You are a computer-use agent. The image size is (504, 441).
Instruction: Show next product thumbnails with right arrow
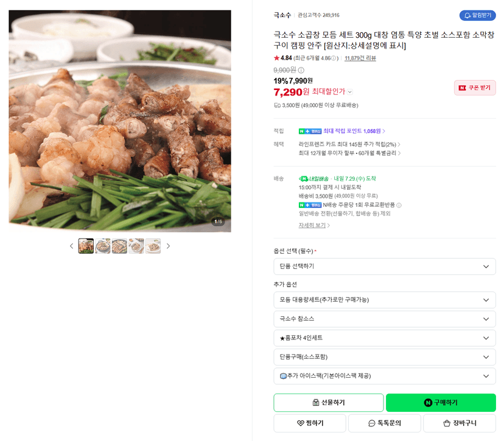[x=168, y=246]
